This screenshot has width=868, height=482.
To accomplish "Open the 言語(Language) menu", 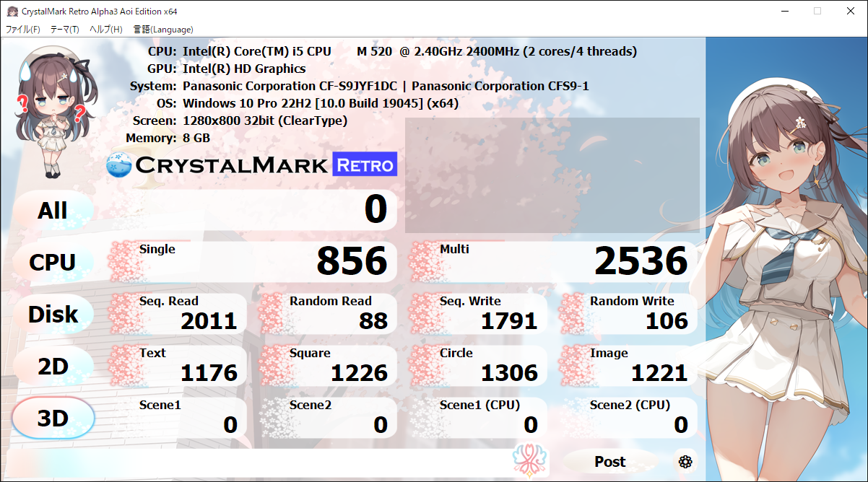I will pyautogui.click(x=163, y=30).
